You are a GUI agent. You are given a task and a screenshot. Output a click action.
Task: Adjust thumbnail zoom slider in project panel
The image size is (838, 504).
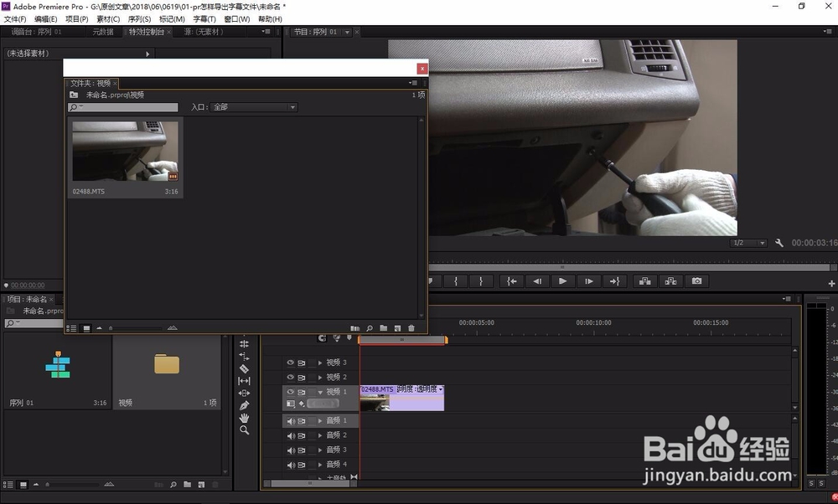pos(73,485)
